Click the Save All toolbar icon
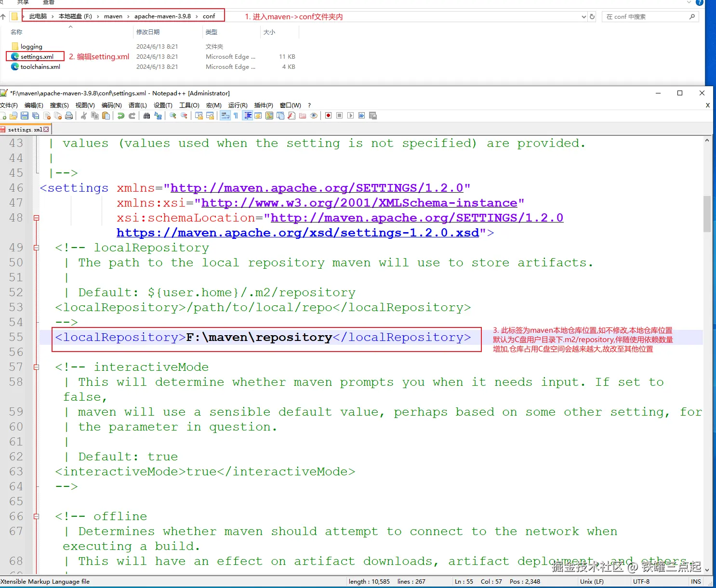The image size is (716, 588). click(x=35, y=116)
